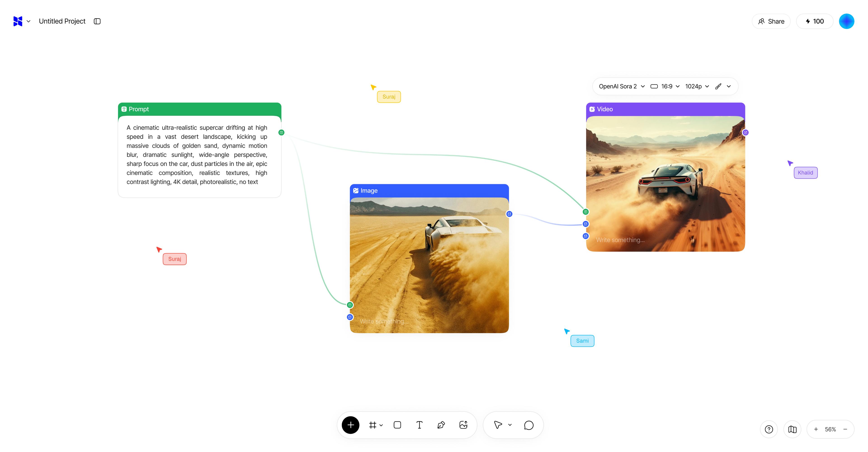Open the 1024p resolution dropdown
Viewport: 868px width, 452px height.
point(697,86)
